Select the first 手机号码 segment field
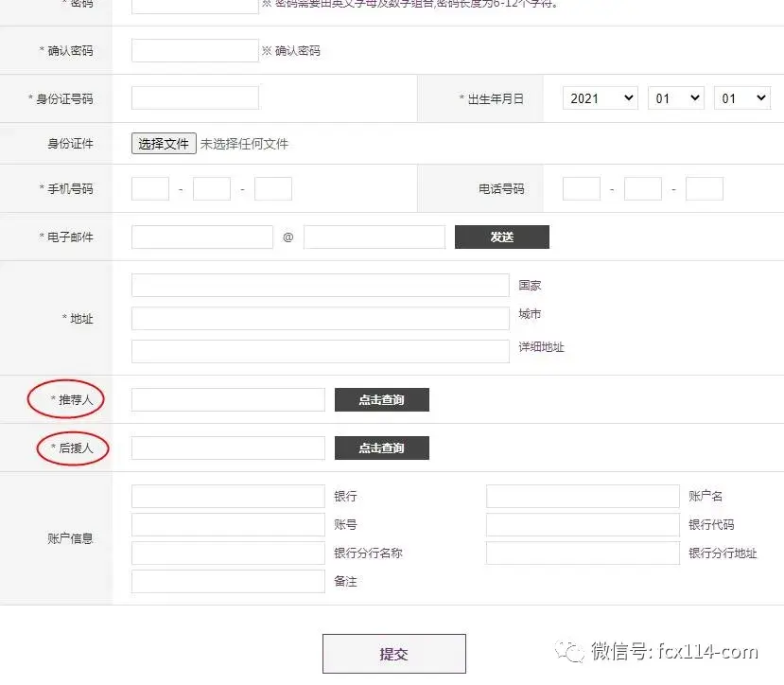Image resolution: width=784 pixels, height=685 pixels. (149, 189)
